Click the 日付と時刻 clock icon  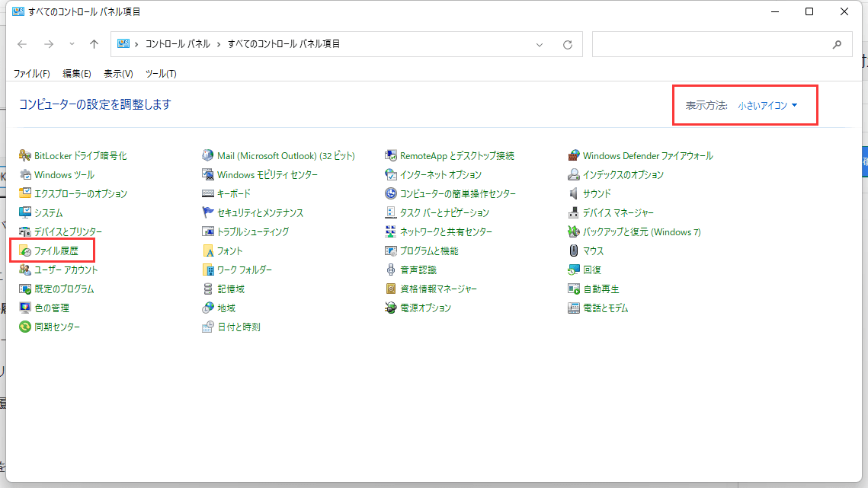pos(208,327)
